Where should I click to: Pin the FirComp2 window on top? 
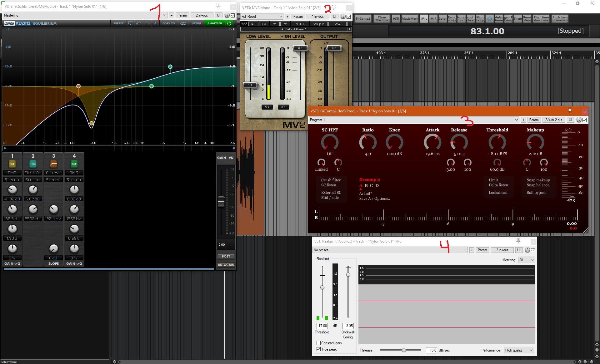[x=570, y=111]
